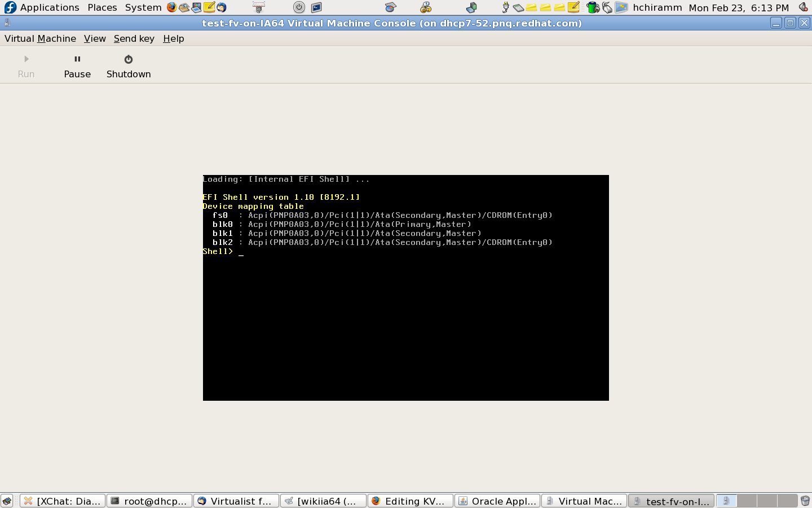This screenshot has width=812, height=508.
Task: Switch to Virtualist Thunderbird window in taskbar
Action: coord(236,501)
